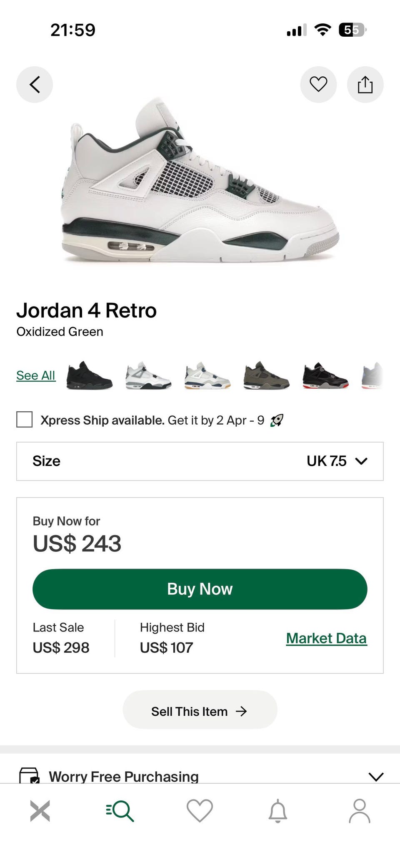
Task: Open StockX home X icon in bottom bar
Action: coord(40,811)
